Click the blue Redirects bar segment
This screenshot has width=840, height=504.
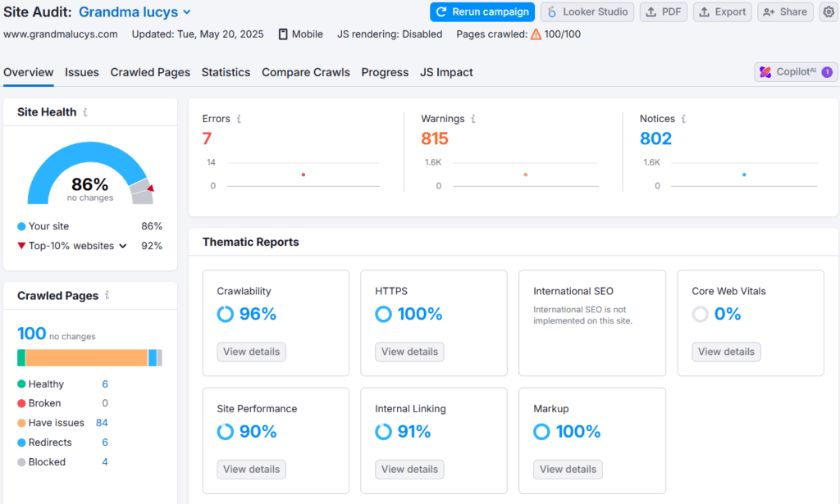coord(153,357)
